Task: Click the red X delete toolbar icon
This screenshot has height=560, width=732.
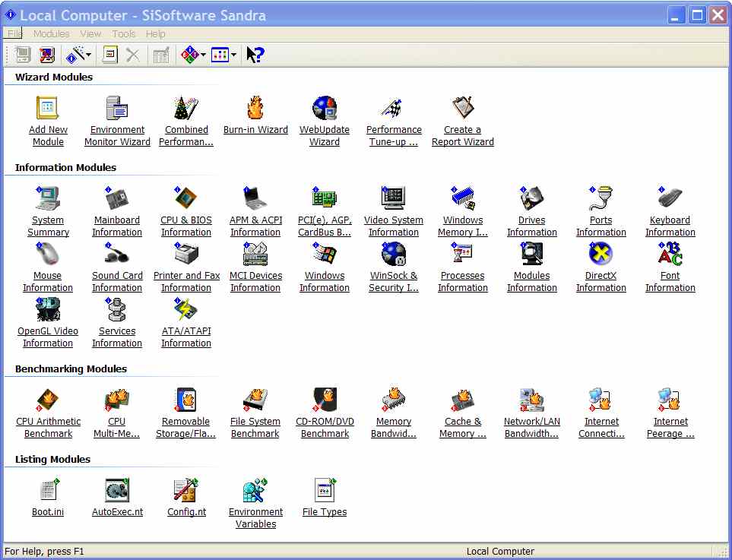Action: 133,55
